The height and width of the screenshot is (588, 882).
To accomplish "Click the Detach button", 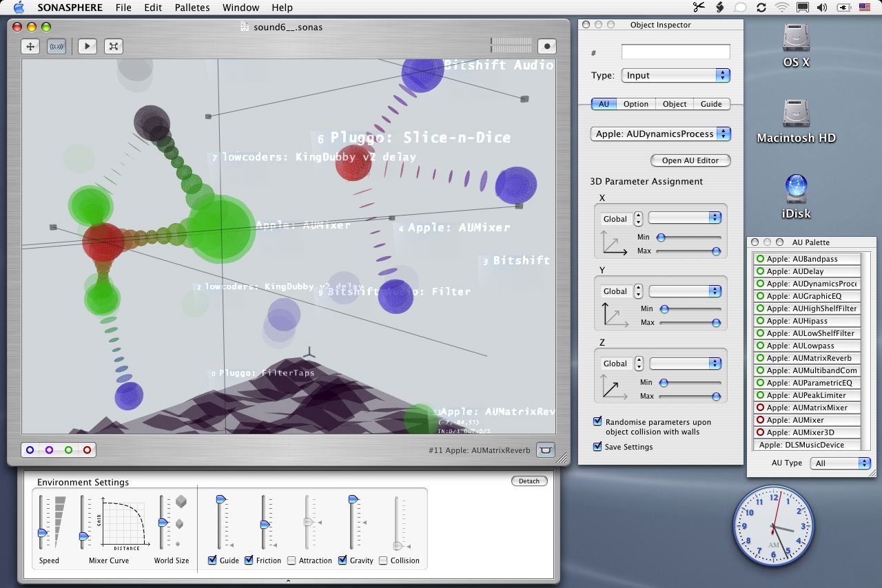I will [529, 481].
